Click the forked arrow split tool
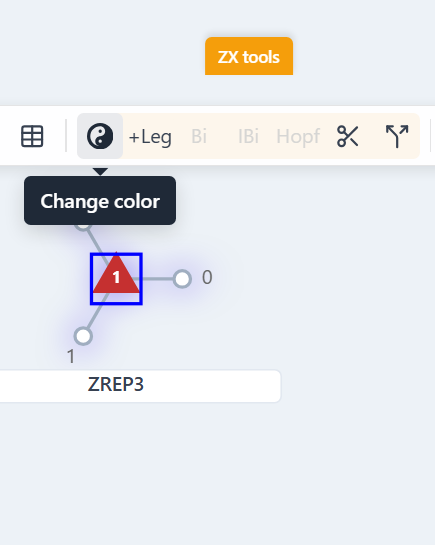435x545 pixels. [x=397, y=136]
